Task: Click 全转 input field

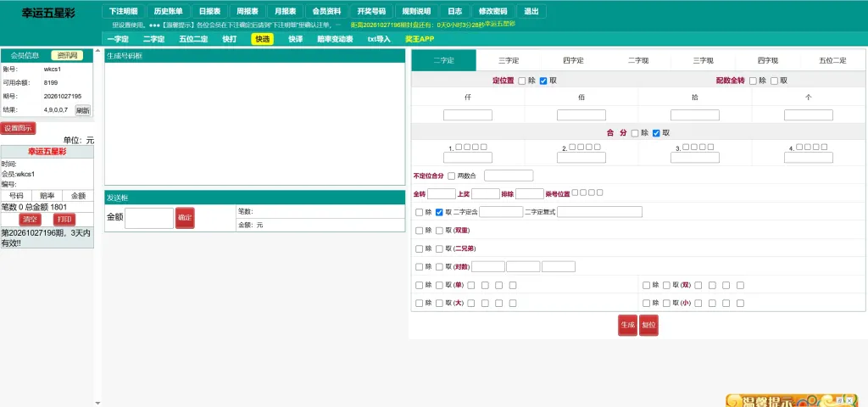Action: [442, 194]
